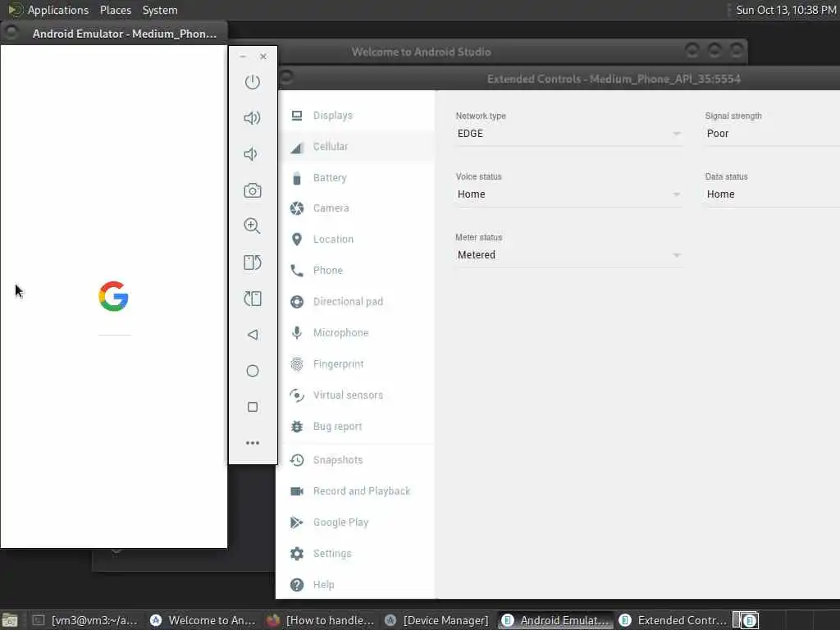Viewport: 840px width, 630px height.
Task: Switch to Firefox How to handle taskbar item
Action: click(x=321, y=620)
